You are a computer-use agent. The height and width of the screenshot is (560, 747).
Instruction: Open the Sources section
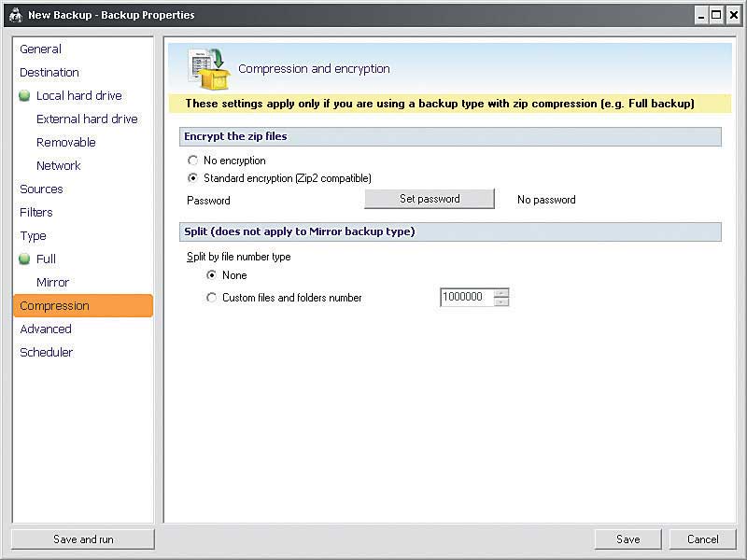click(41, 189)
